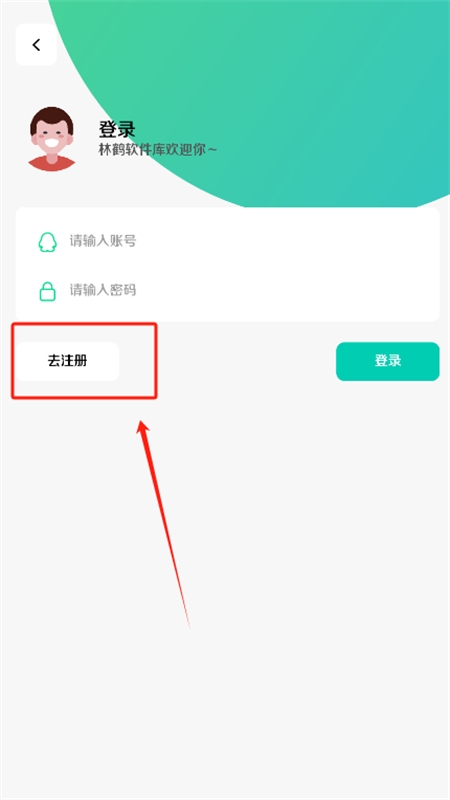Select the password row beside lock icon
The width and height of the screenshot is (450, 800).
(x=227, y=291)
